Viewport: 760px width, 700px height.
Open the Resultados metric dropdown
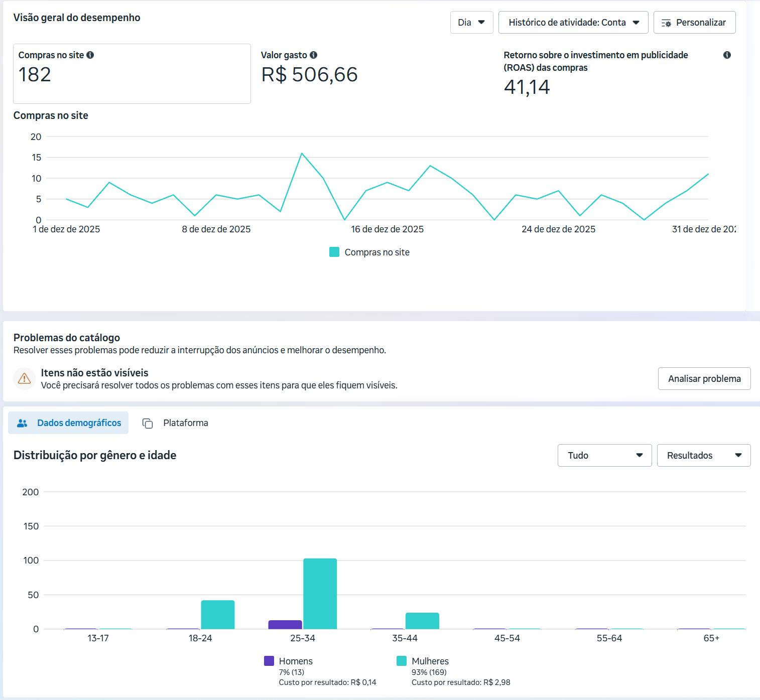click(704, 455)
